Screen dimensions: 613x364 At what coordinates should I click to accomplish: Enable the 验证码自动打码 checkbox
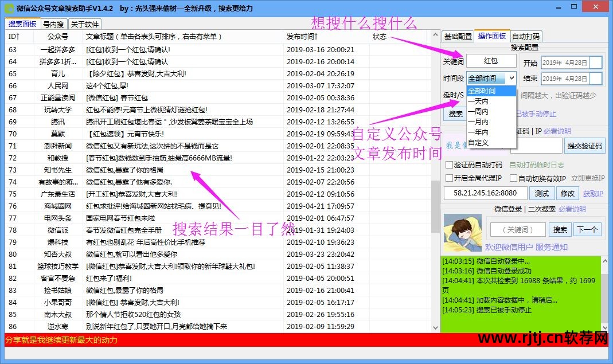(449, 165)
